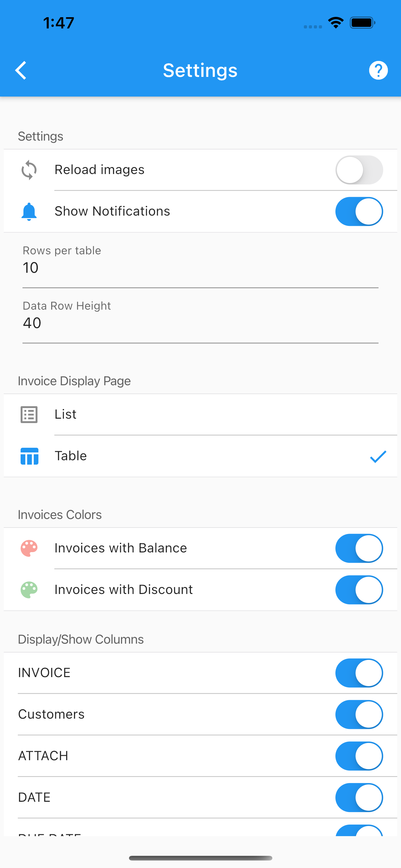This screenshot has height=868, width=401.
Task: Tap the reload images sync icon
Action: (29, 170)
